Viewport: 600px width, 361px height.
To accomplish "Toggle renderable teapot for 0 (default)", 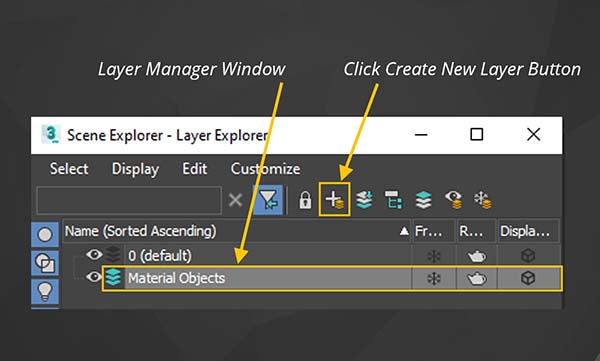I will tap(476, 256).
